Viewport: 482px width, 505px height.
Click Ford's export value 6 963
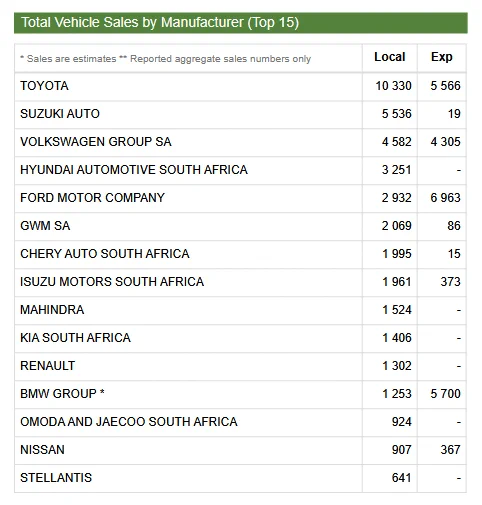(445, 198)
